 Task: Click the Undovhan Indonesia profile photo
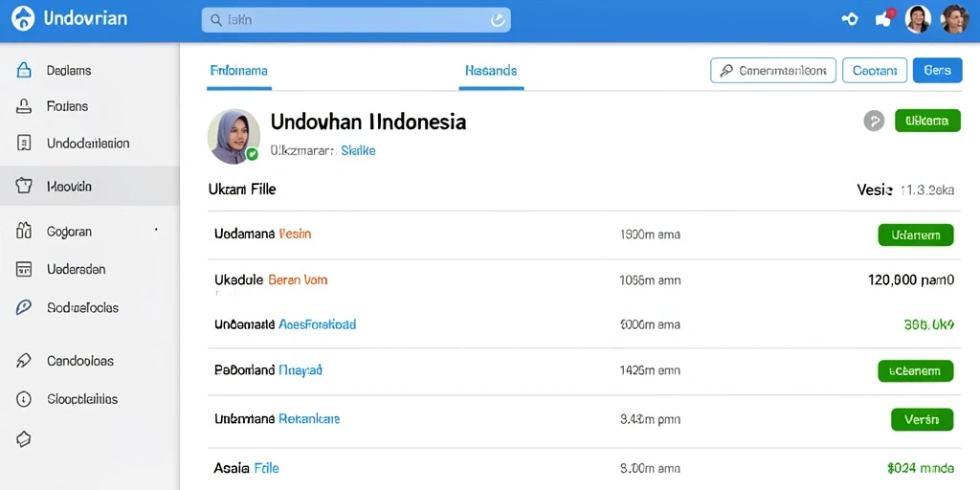point(234,136)
